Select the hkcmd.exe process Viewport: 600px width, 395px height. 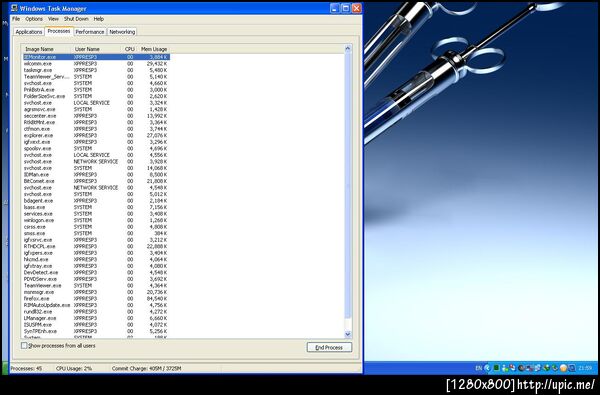tap(96, 259)
